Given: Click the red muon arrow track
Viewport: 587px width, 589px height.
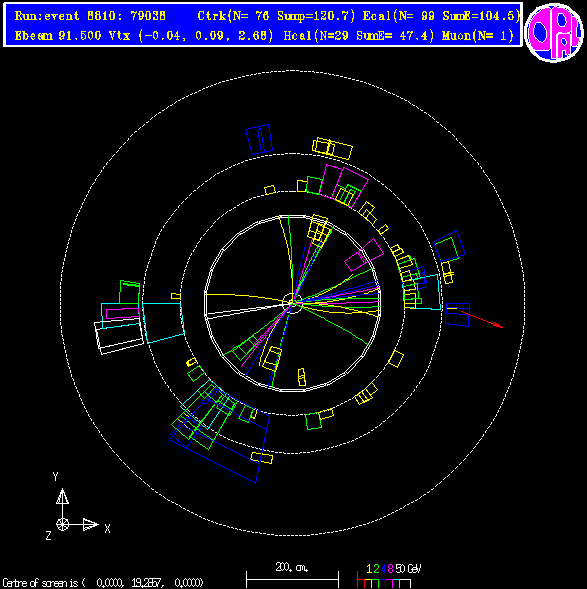Looking at the screenshot, I should 482,319.
